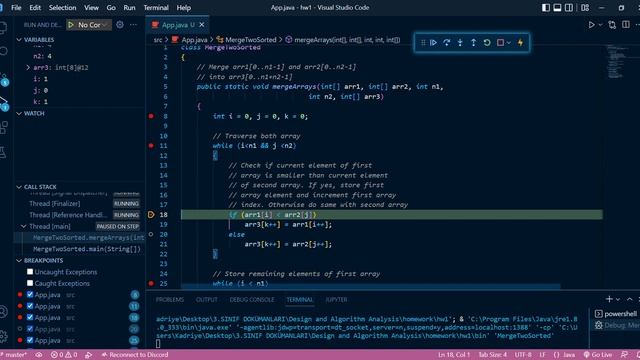Expand the arr3 int[8] variable
This screenshot has width=640, height=360.
coord(28,67)
